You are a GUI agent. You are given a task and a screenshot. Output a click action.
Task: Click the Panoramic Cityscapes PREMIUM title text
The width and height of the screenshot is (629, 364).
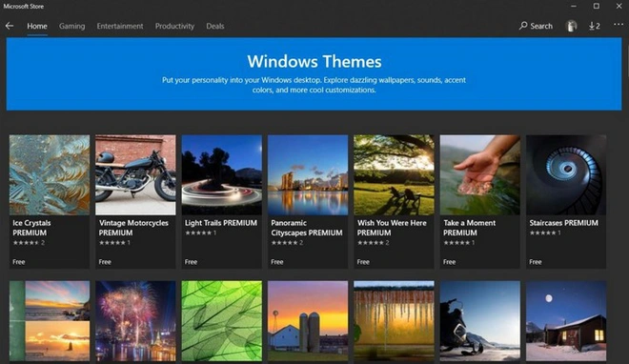point(307,228)
